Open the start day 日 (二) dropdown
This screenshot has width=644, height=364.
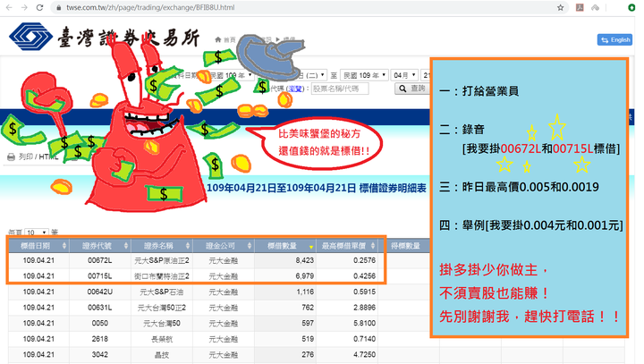311,75
